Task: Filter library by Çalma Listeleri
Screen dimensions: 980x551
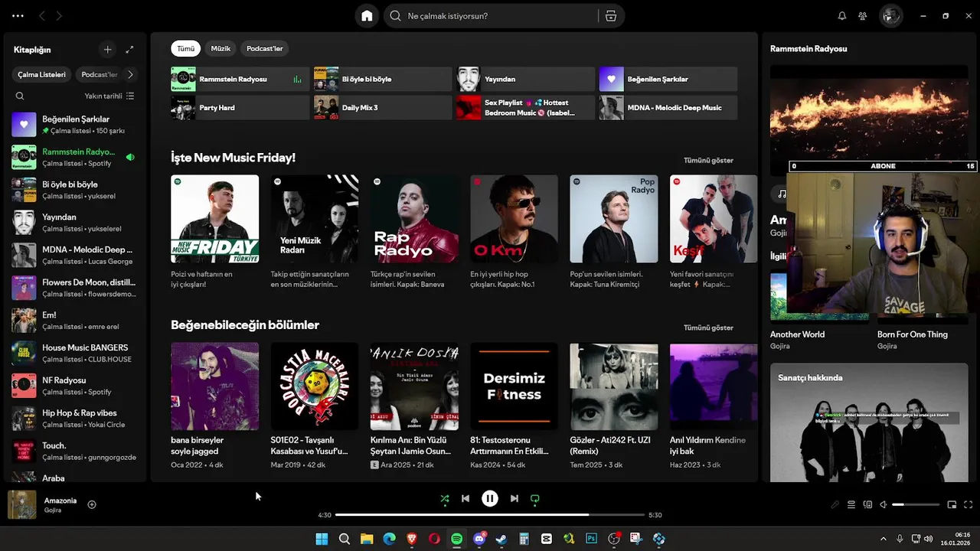Action: click(42, 74)
